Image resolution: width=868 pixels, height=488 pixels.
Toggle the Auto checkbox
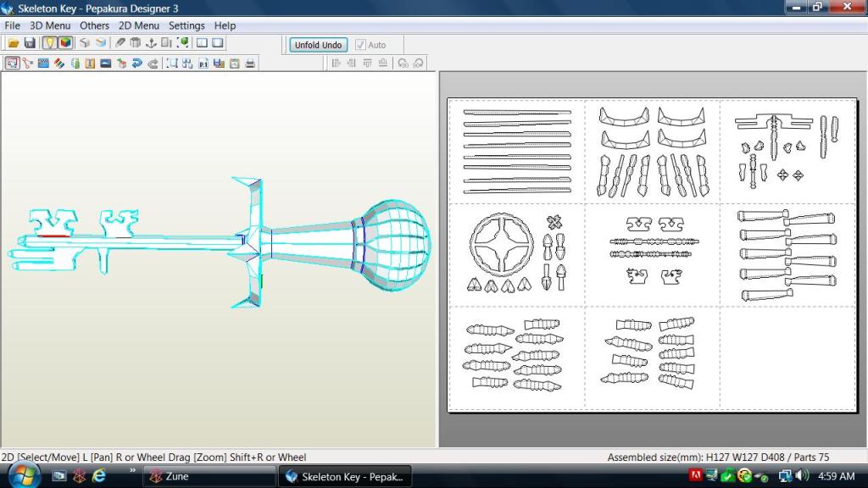click(x=360, y=45)
